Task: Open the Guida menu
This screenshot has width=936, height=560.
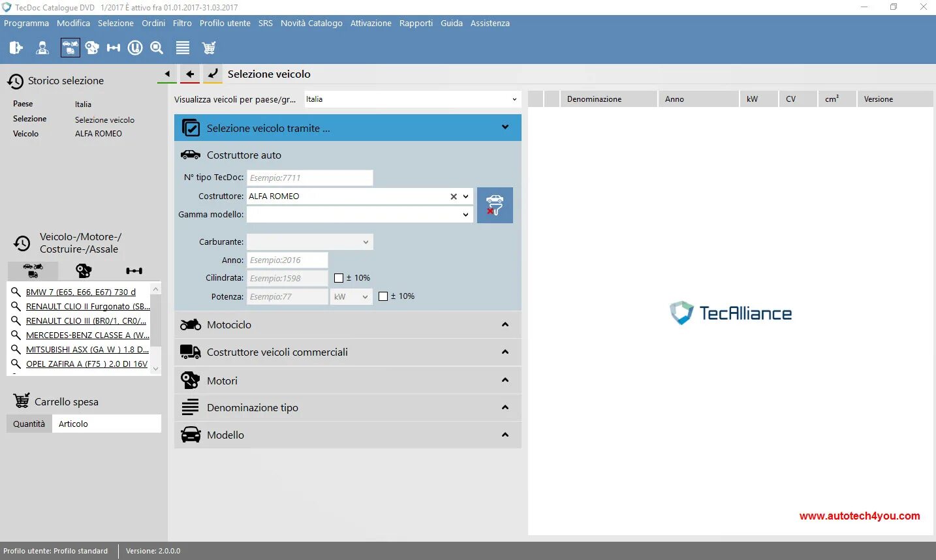Action: 452,23
